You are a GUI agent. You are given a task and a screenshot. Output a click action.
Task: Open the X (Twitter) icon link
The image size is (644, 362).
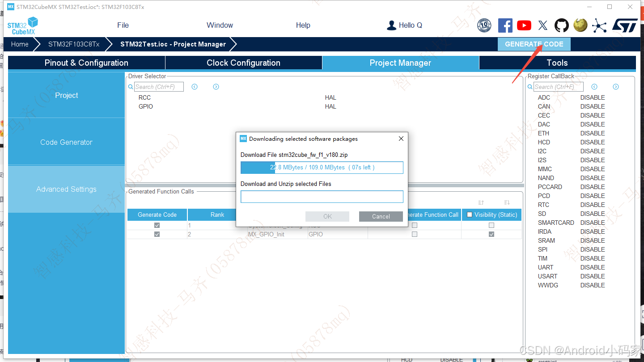click(543, 25)
